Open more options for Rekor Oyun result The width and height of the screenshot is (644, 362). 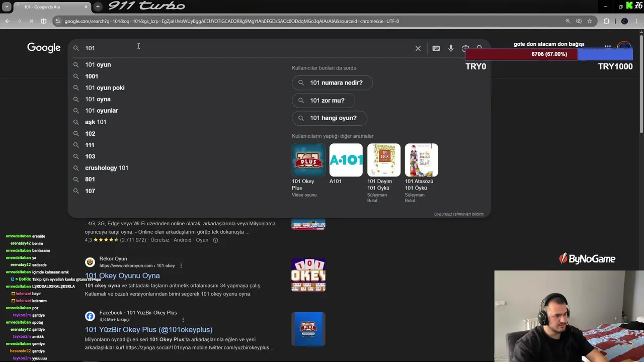pos(181,266)
